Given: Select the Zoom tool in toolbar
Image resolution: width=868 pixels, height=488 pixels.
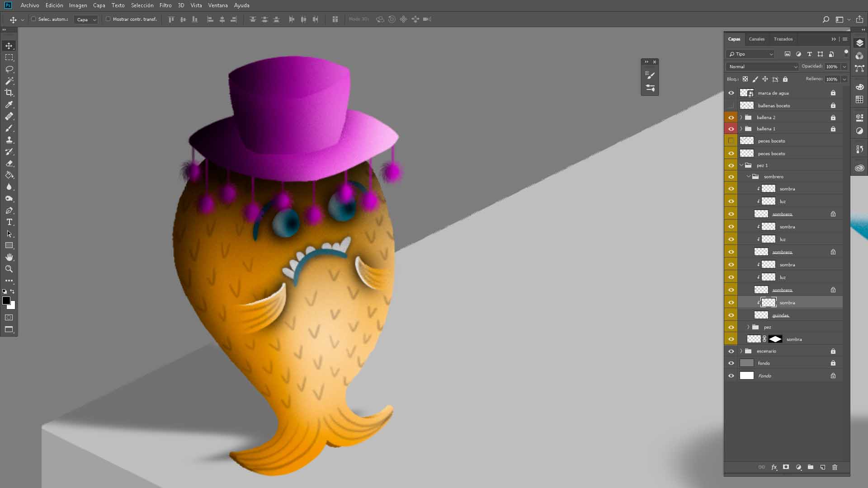Looking at the screenshot, I should tap(9, 269).
